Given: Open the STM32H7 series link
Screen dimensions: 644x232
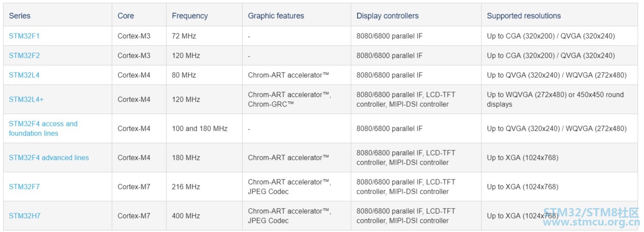Looking at the screenshot, I should [x=25, y=216].
